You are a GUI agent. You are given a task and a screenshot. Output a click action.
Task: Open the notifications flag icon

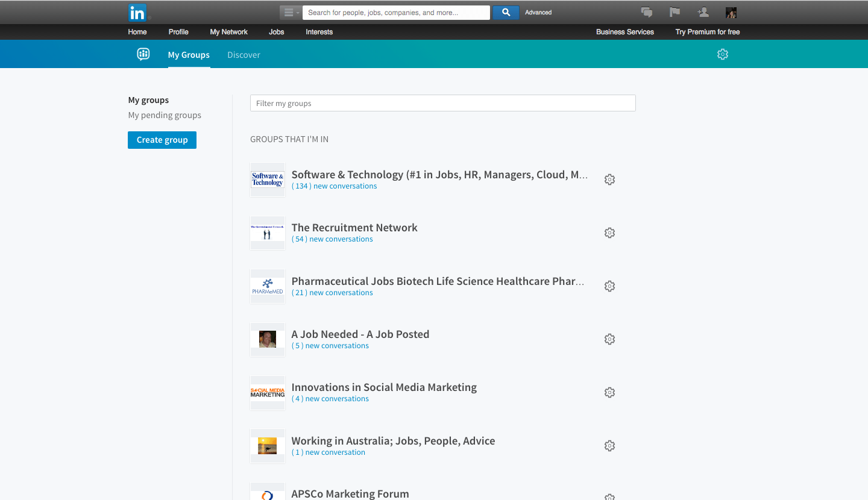coord(675,12)
